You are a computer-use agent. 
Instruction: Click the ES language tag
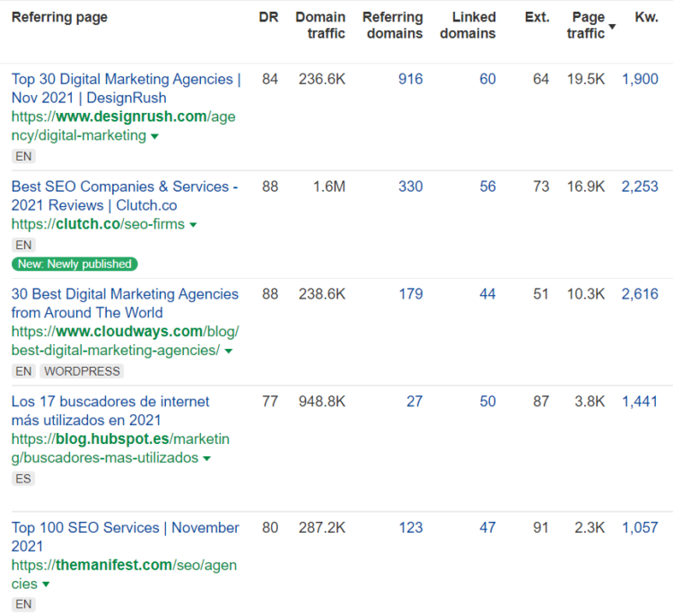[x=23, y=479]
